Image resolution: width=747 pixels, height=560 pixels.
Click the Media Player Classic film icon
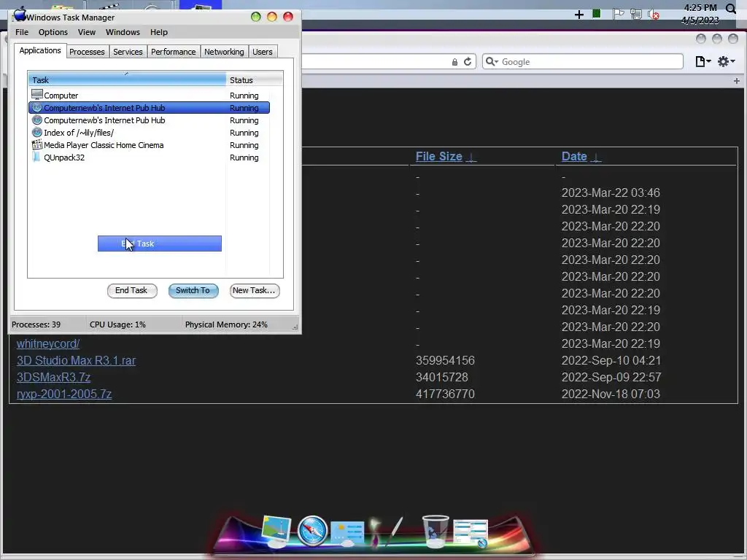coord(36,145)
